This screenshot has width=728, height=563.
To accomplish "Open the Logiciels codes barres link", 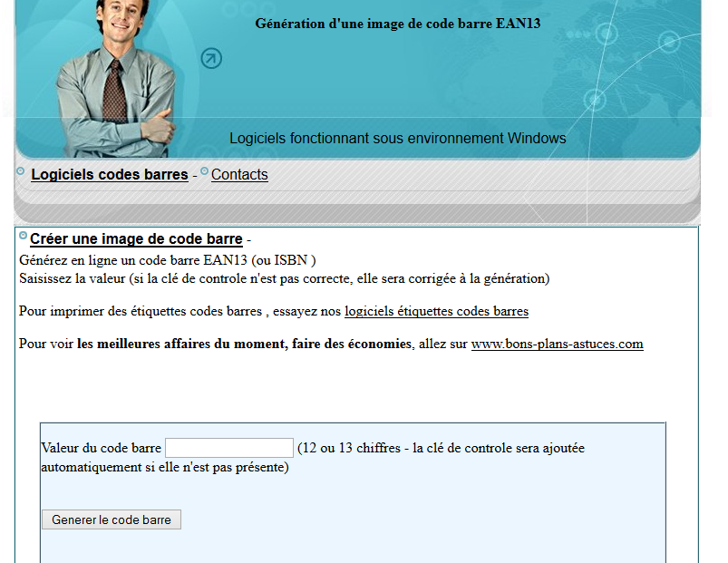I will point(110,174).
